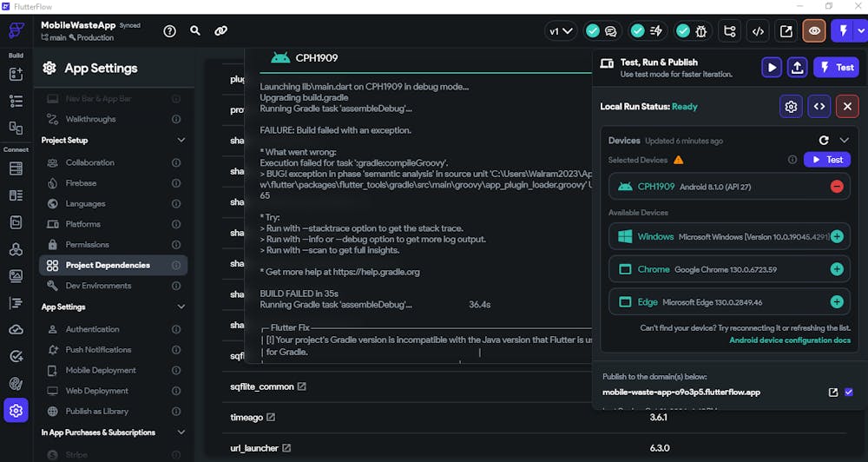
Task: Open the external share arrow icon
Action: coord(786,31)
